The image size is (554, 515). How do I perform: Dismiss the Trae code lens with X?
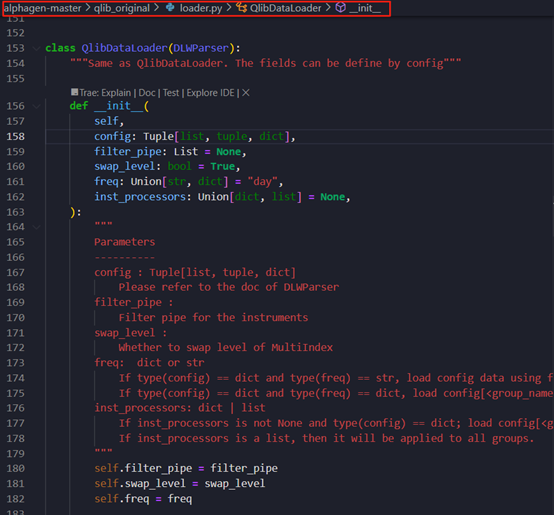246,93
